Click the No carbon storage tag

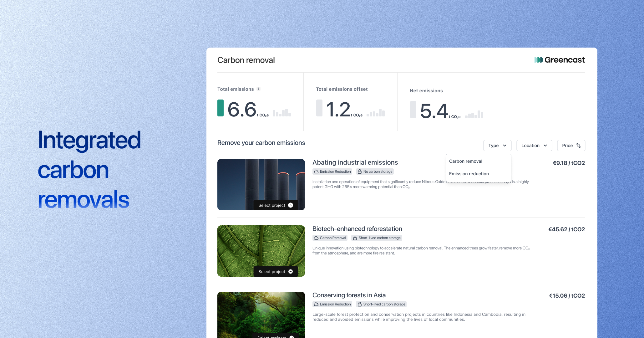click(375, 172)
